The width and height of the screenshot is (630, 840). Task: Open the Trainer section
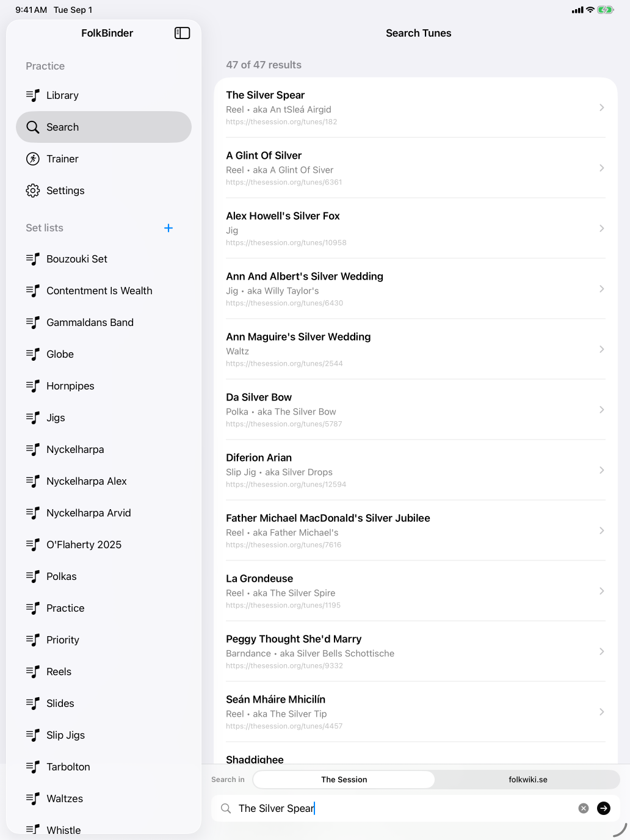pyautogui.click(x=104, y=159)
